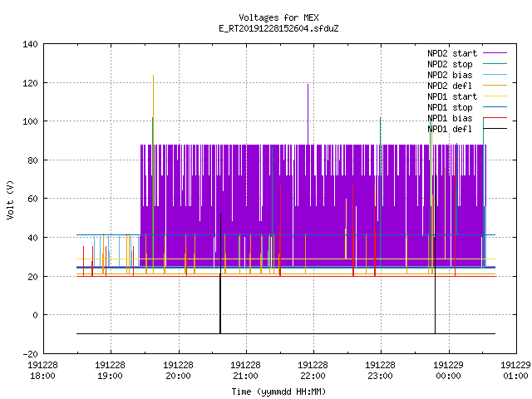
Task: Click the light blue NPD2 bias line sample
Action: point(495,74)
